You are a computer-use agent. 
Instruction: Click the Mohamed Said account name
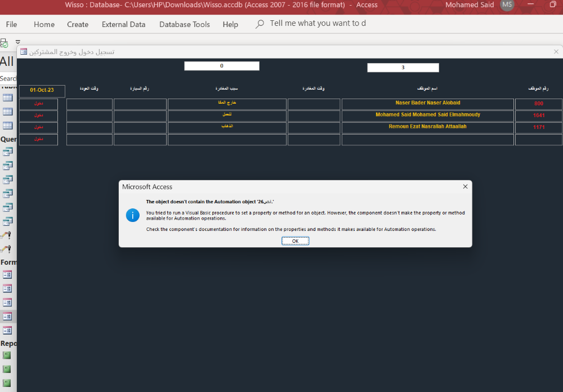(470, 5)
